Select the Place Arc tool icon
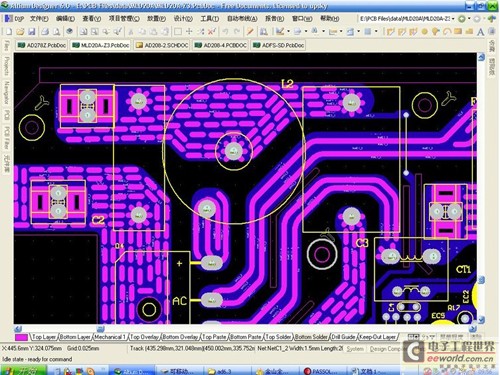The width and height of the screenshot is (500, 375). tap(447, 32)
